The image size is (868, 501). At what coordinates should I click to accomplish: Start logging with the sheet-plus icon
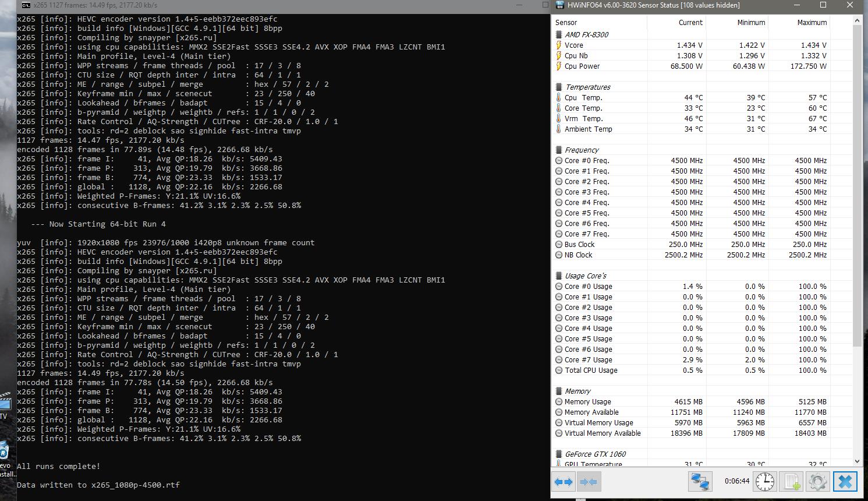(792, 482)
